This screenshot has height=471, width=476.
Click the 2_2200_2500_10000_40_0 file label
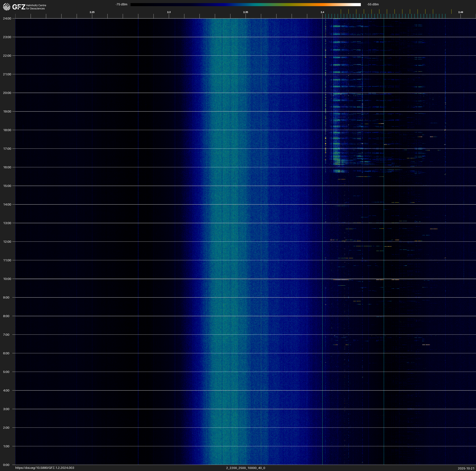click(245, 468)
